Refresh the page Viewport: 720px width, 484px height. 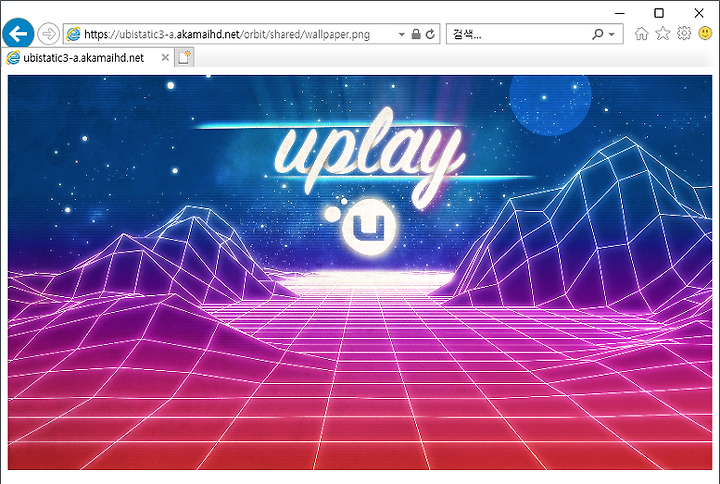430,34
